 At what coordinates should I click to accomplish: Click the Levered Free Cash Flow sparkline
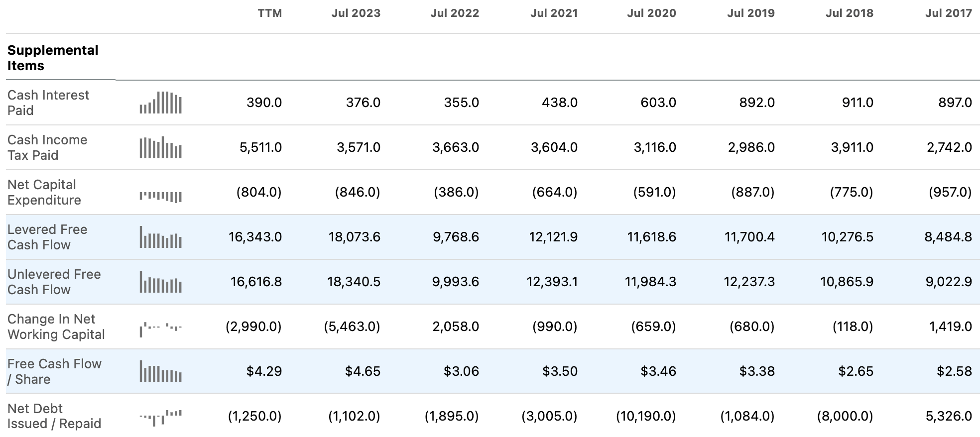pyautogui.click(x=160, y=237)
